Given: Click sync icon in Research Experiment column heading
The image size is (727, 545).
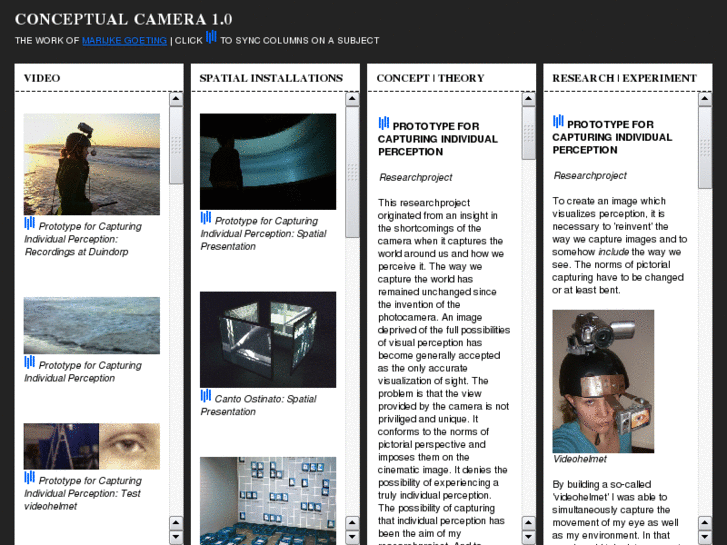Looking at the screenshot, I should click(x=558, y=122).
